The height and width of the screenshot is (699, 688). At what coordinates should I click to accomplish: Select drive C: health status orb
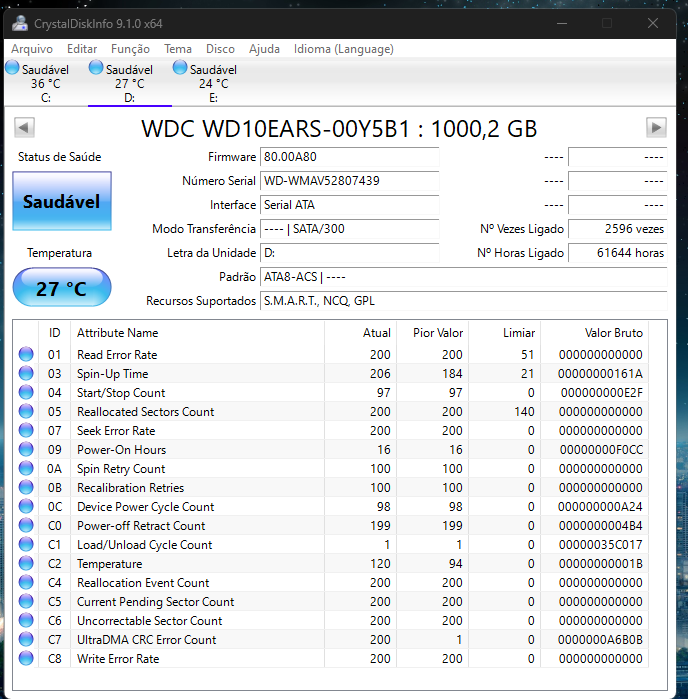coord(12,68)
